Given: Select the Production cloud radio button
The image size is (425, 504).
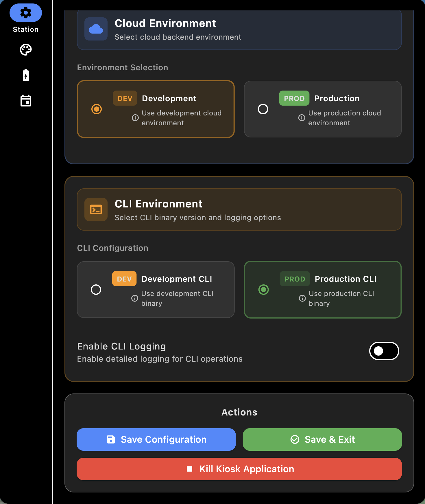Looking at the screenshot, I should [x=263, y=109].
